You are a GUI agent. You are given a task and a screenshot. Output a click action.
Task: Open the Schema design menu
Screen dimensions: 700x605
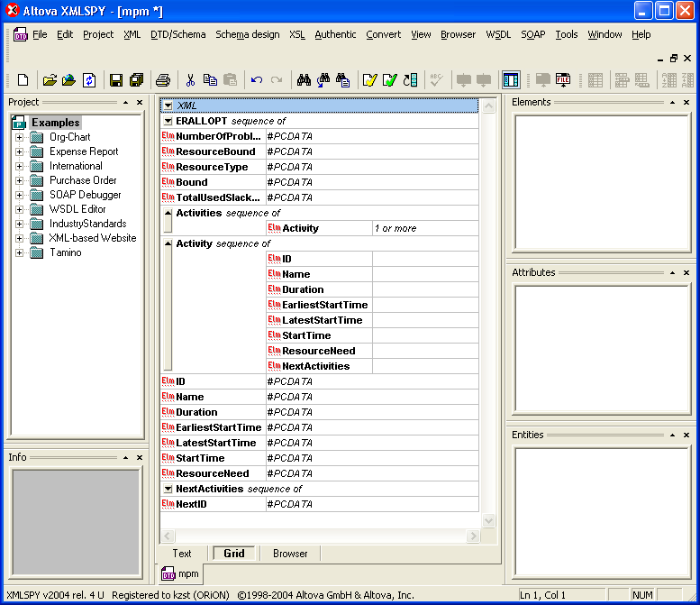pos(248,34)
